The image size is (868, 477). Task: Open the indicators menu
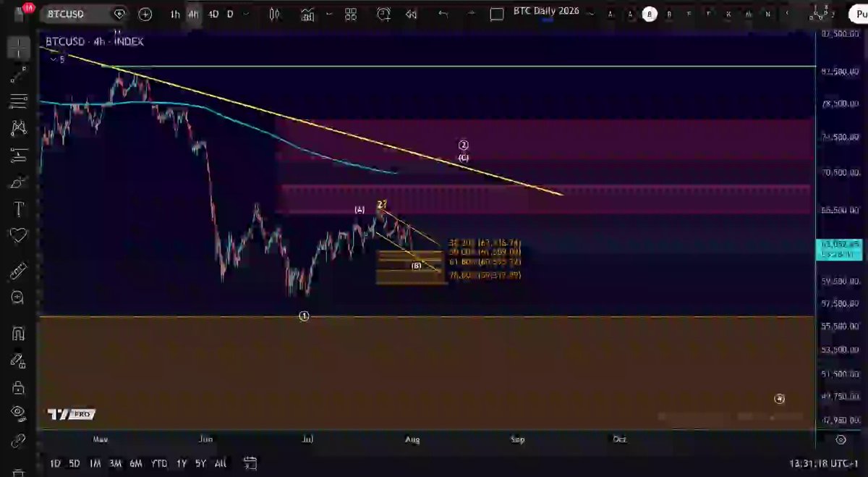[x=308, y=14]
